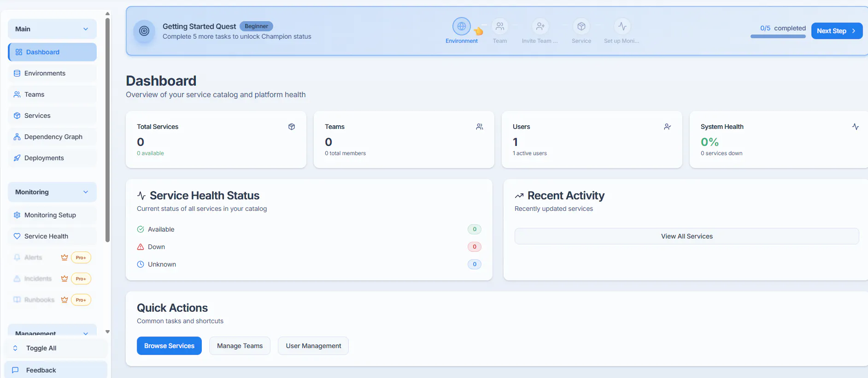
Task: Click the user-check icon in Users card
Action: (x=668, y=127)
